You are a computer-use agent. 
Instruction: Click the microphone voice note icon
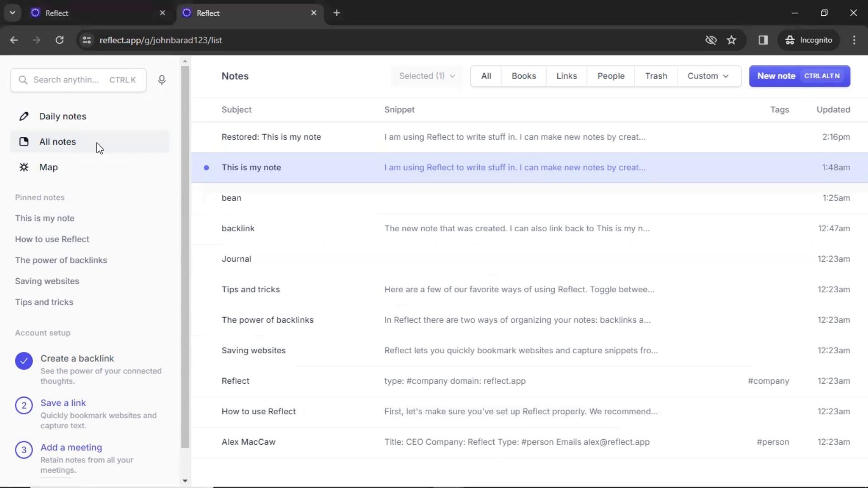tap(162, 80)
